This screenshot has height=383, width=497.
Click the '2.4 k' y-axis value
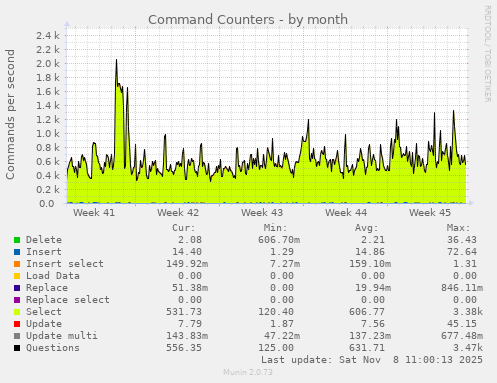48,35
